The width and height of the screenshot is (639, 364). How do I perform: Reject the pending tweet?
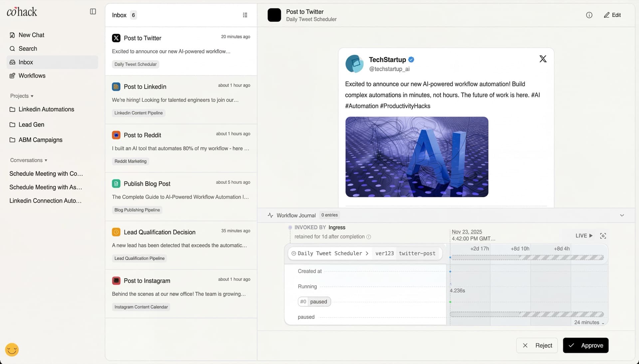537,345
